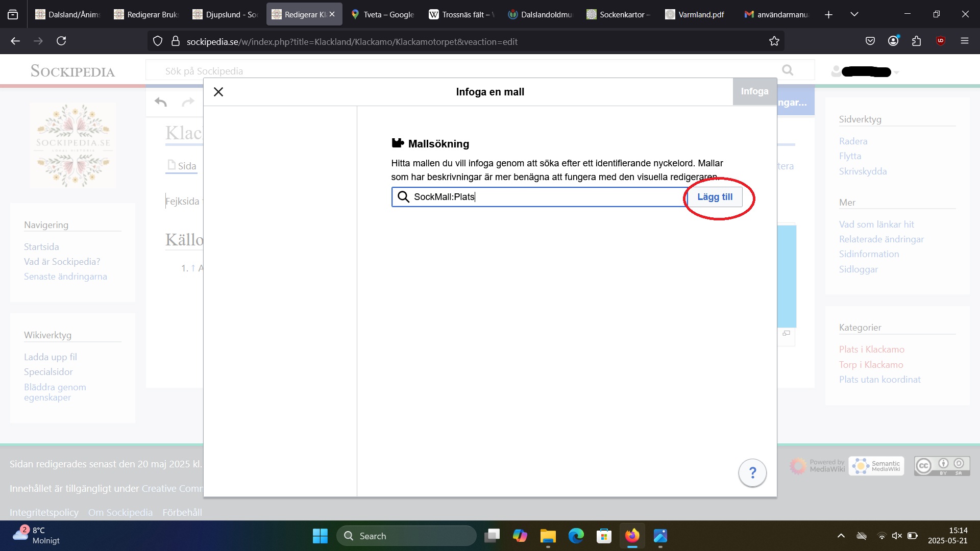Open the uBlock Origin extension icon

point(941,41)
